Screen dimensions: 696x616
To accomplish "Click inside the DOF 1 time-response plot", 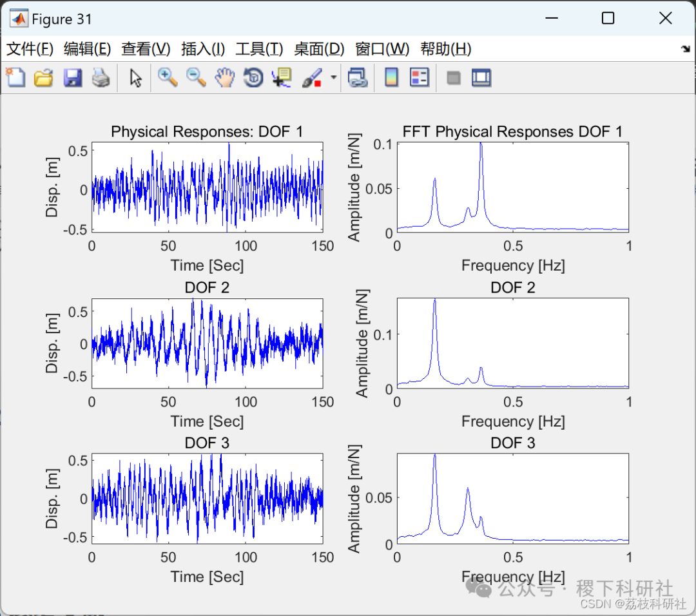I will (x=208, y=188).
